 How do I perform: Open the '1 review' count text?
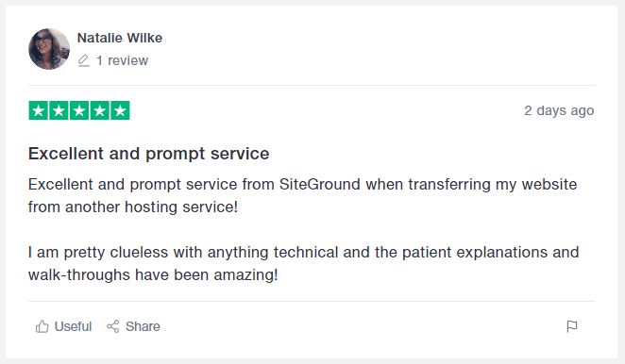(x=122, y=60)
